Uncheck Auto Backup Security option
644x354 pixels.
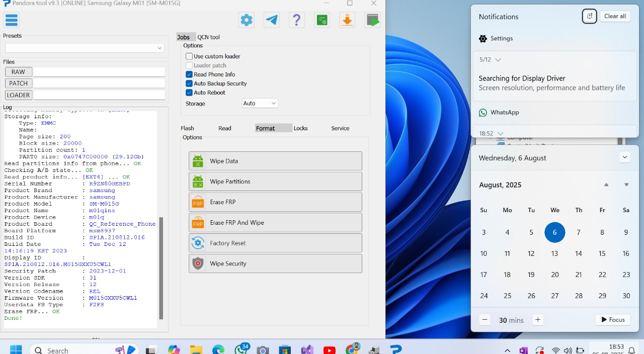pos(189,83)
